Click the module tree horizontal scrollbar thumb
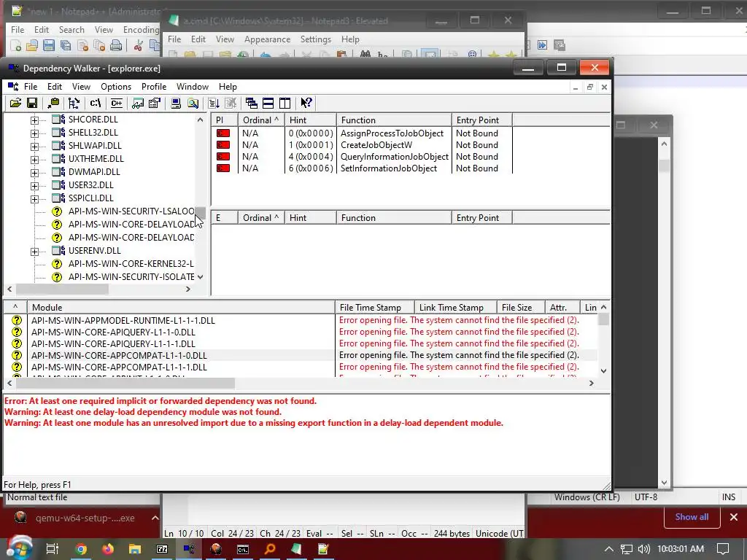This screenshot has width=747, height=560. point(62,289)
